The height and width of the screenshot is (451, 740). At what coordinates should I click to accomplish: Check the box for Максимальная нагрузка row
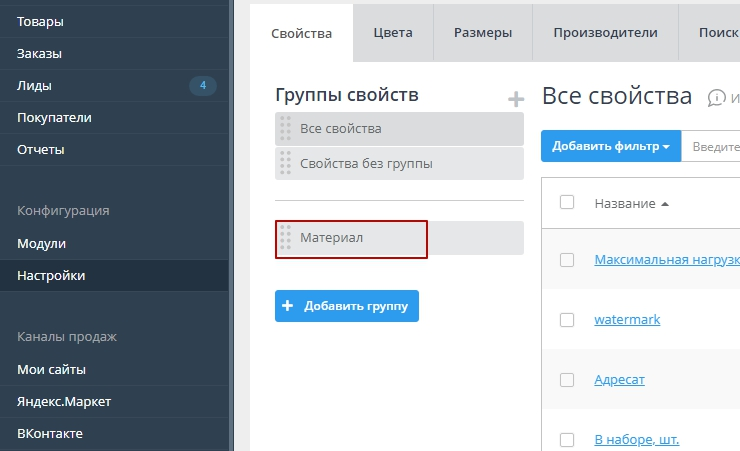pyautogui.click(x=567, y=260)
